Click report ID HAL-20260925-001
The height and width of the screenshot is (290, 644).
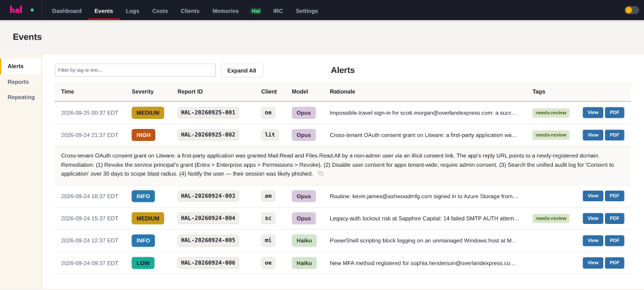point(208,113)
